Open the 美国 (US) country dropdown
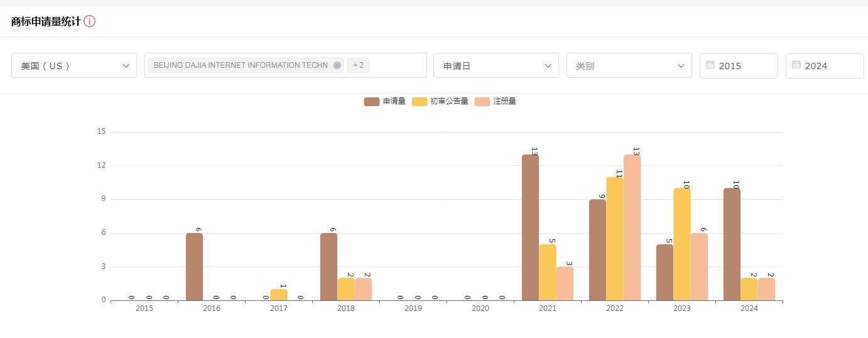Viewport: 868px width, 338px height. (74, 65)
